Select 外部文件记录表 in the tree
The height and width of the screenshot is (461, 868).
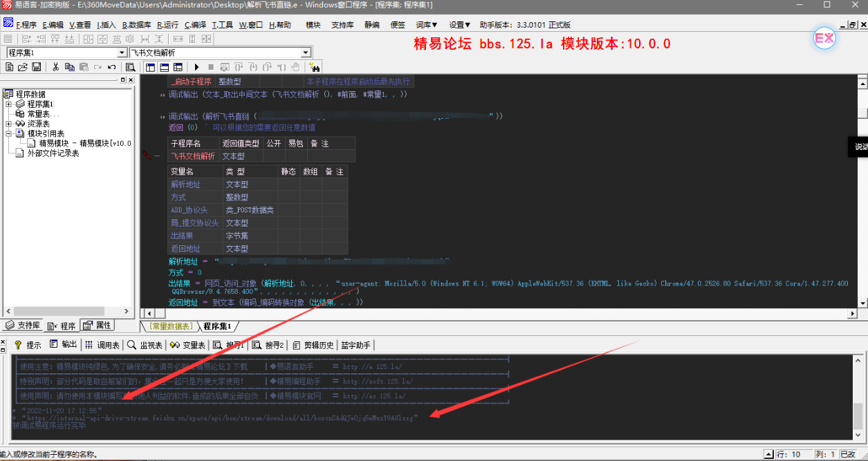[53, 153]
